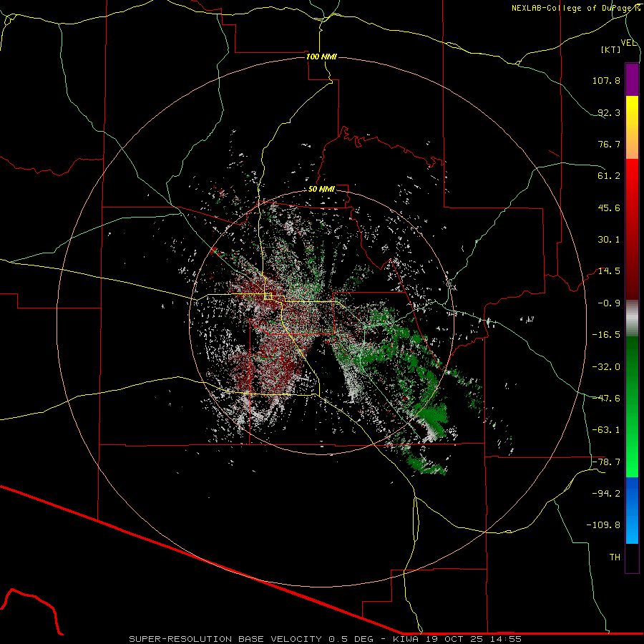Screen dimensions: 644x644
Task: Click the -16.5 scale value
Action: 606,335
